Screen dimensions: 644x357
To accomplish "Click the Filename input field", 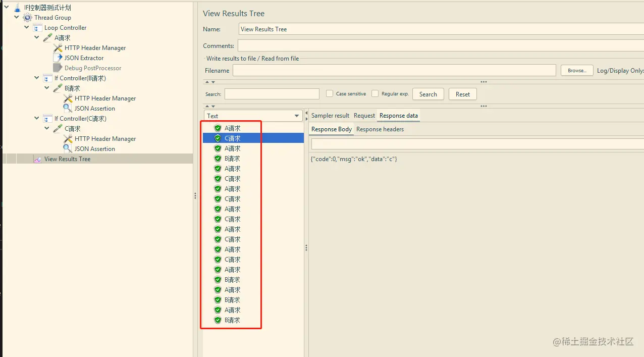I will tap(394, 70).
